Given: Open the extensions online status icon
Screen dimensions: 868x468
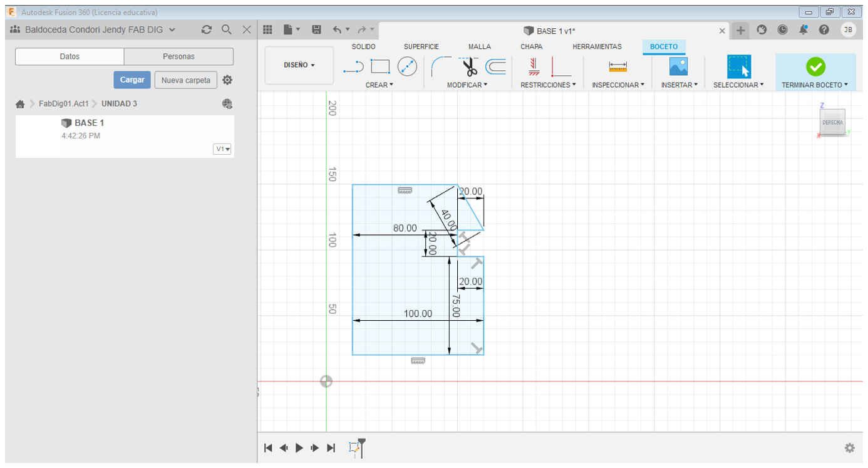Looking at the screenshot, I should coord(762,29).
